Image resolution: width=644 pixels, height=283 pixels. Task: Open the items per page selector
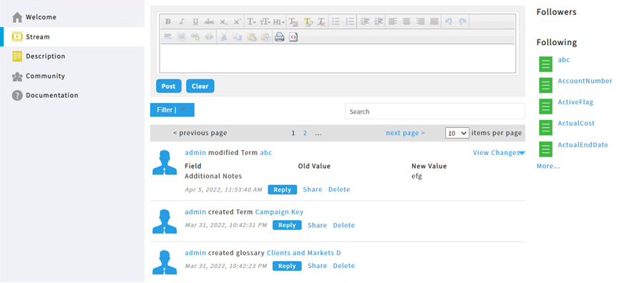(457, 134)
